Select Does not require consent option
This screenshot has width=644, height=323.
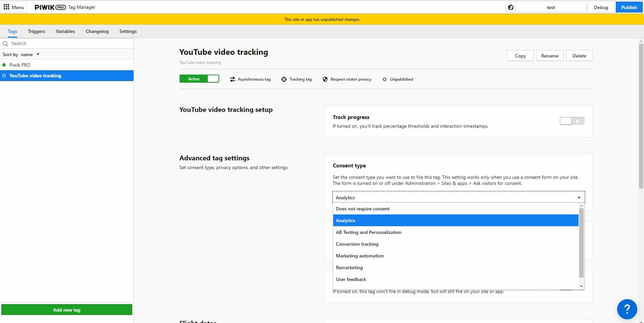tap(456, 209)
